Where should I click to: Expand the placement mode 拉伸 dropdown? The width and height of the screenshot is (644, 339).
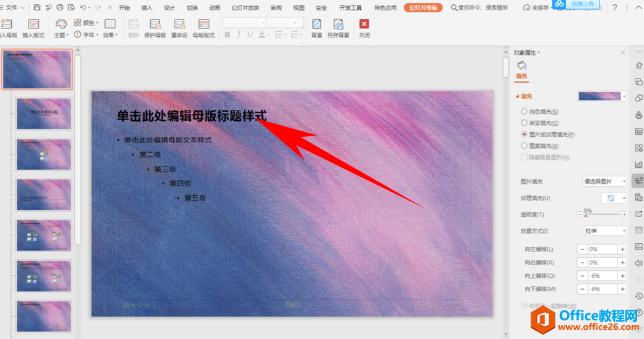click(604, 231)
